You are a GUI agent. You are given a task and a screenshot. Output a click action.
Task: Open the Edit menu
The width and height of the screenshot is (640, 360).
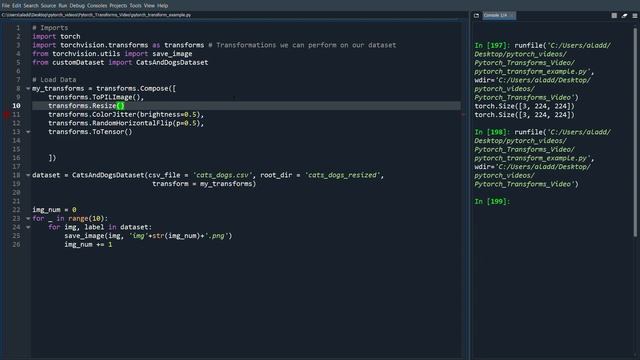tap(16, 6)
